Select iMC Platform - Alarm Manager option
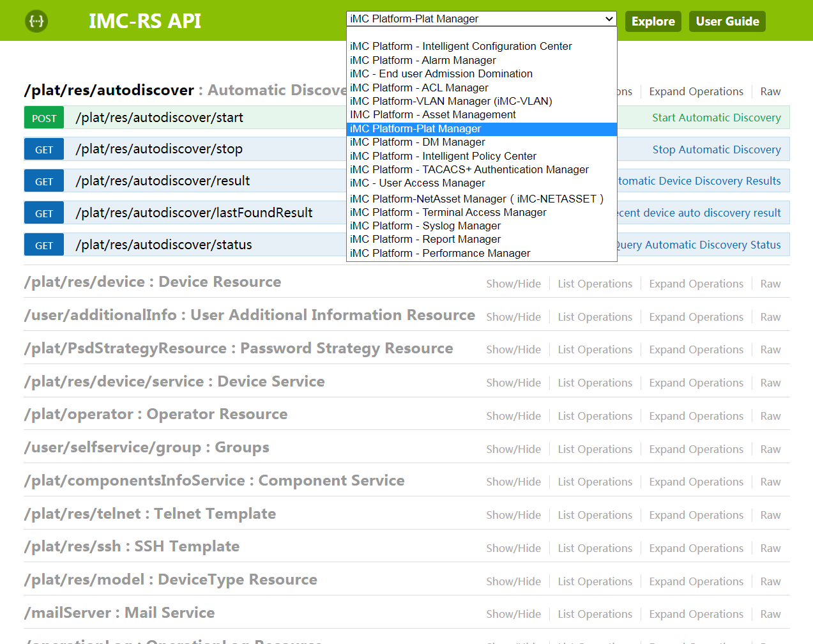 coord(423,60)
